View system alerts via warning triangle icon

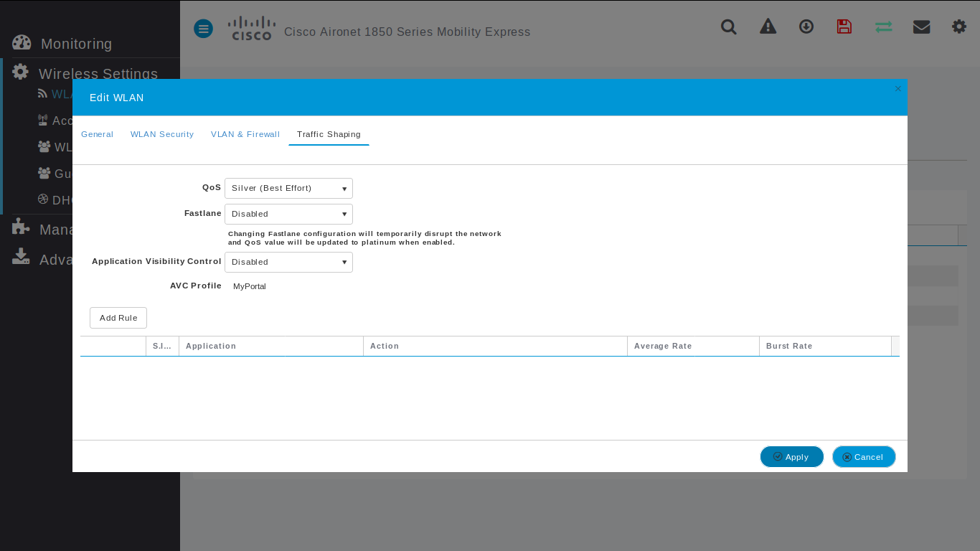[x=768, y=27]
